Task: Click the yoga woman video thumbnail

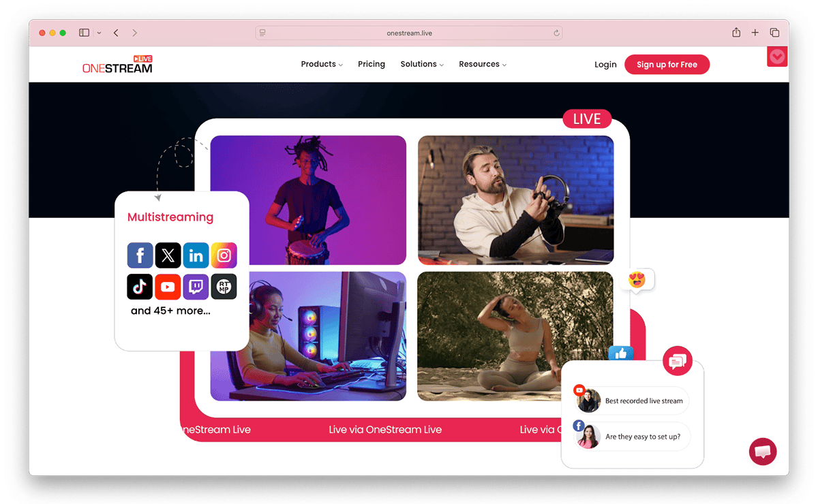Action: pyautogui.click(x=515, y=336)
